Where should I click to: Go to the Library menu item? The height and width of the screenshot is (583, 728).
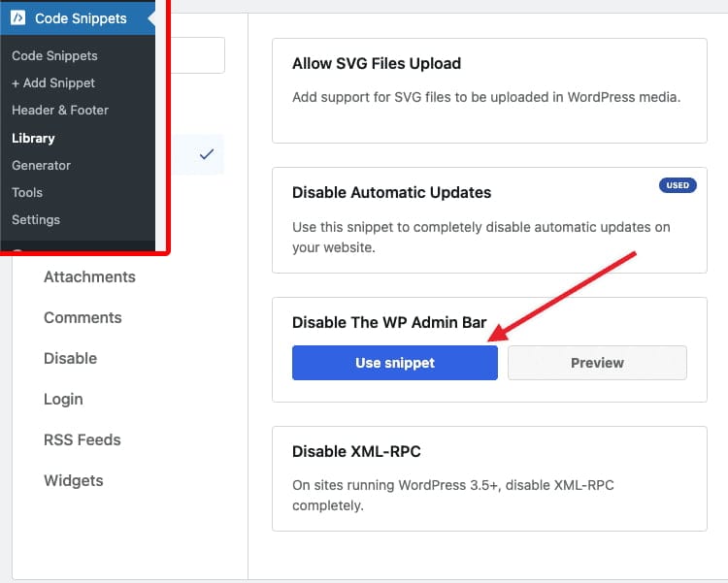33,138
